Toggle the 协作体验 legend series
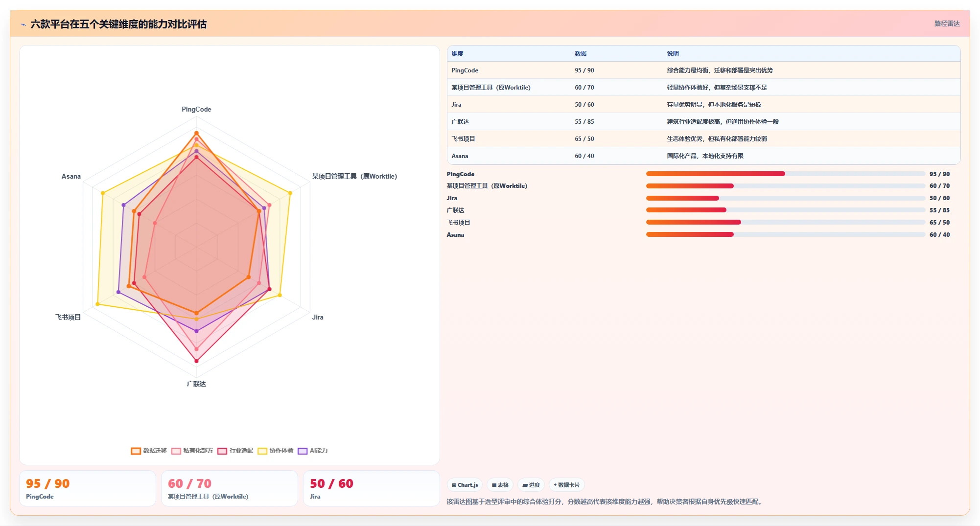This screenshot has width=980, height=526. pos(275,451)
